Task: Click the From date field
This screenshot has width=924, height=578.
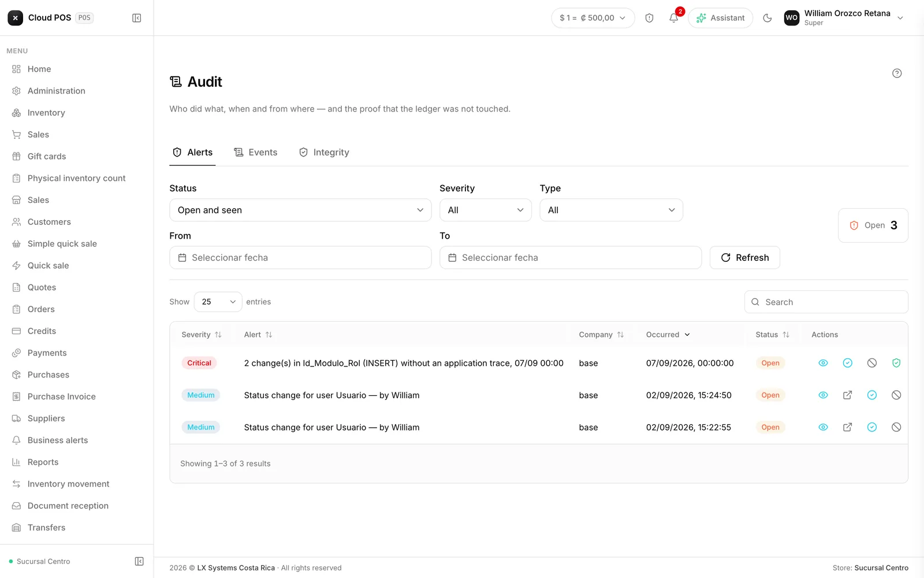Action: [x=300, y=258]
